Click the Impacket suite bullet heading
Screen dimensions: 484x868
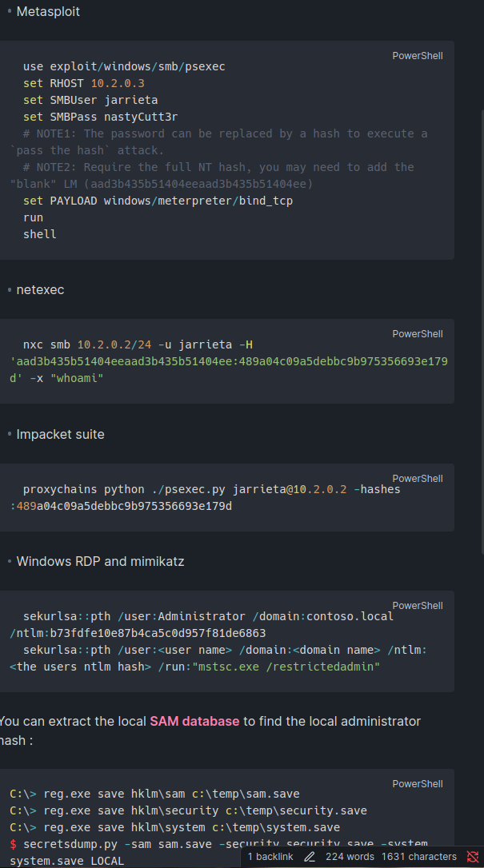(60, 434)
